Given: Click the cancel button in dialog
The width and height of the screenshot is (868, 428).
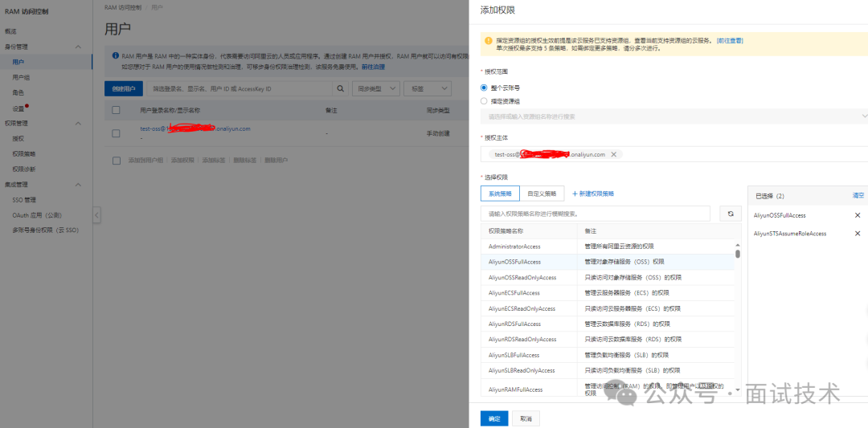Looking at the screenshot, I should pos(526,418).
